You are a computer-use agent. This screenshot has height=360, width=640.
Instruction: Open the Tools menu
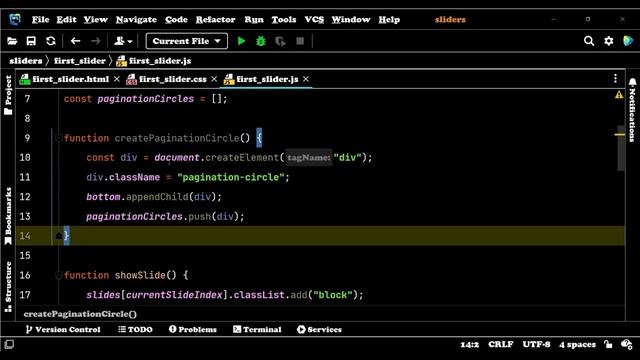pyautogui.click(x=284, y=20)
